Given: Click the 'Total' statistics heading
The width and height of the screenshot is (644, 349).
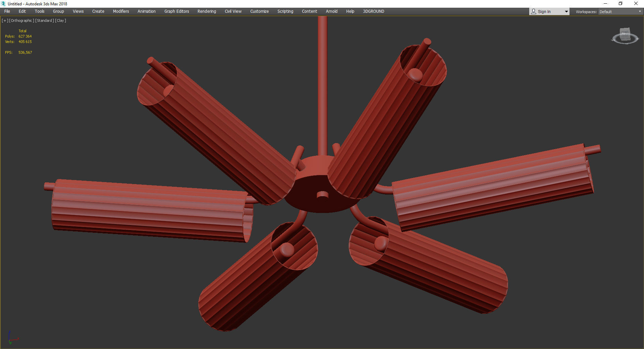Looking at the screenshot, I should (x=22, y=31).
